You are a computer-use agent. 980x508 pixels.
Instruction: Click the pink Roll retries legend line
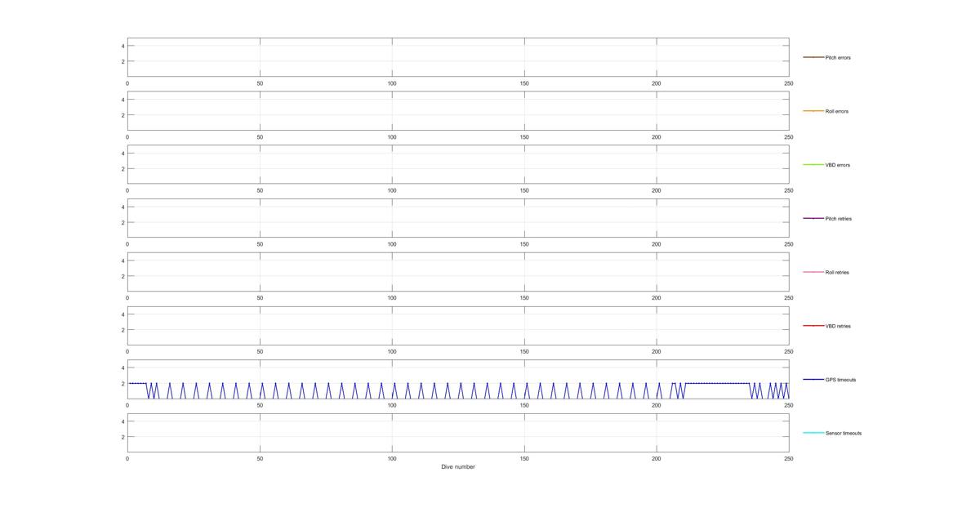(x=813, y=272)
